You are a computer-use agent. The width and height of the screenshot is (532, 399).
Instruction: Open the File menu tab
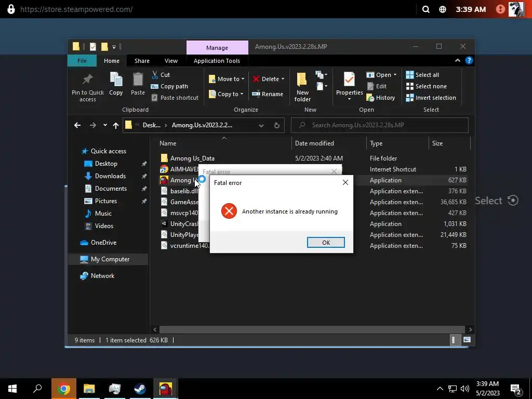point(82,61)
